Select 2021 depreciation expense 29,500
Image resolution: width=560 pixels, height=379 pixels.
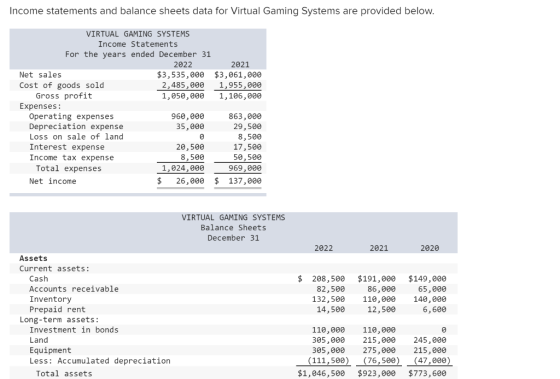[248, 126]
